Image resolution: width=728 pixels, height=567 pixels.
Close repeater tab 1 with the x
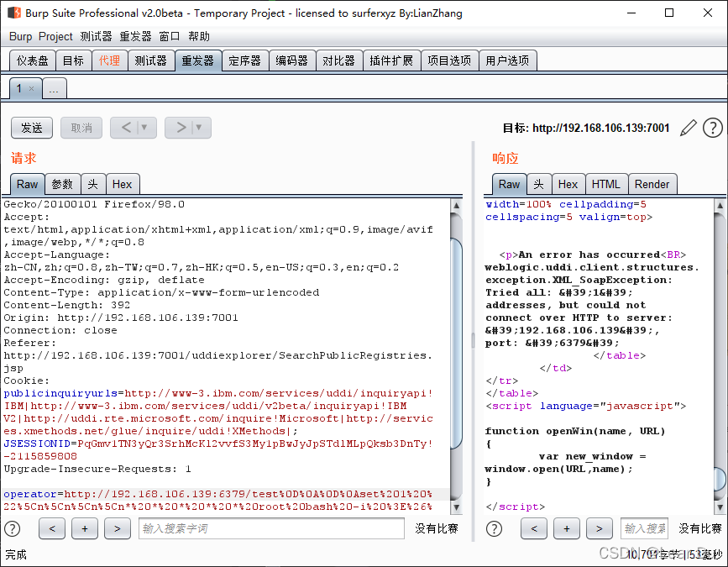coord(32,88)
